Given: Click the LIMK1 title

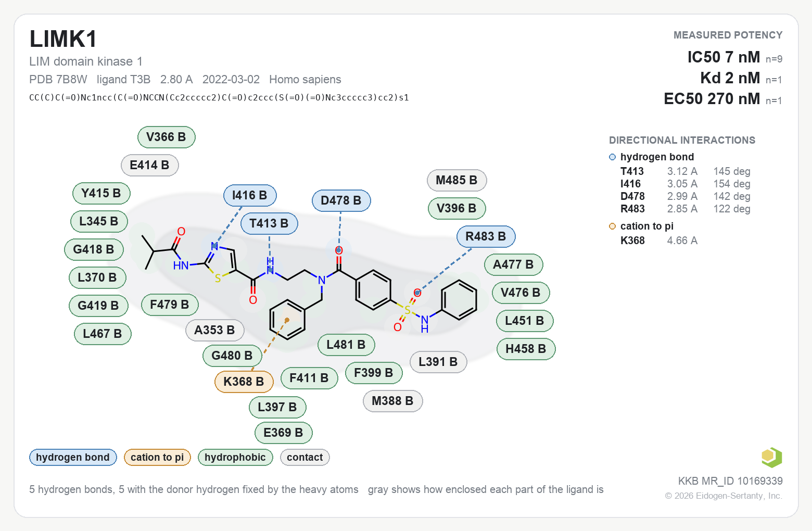Looking at the screenshot, I should (63, 40).
